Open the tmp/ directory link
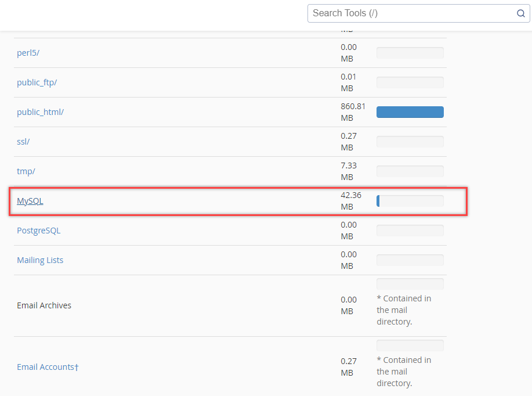Screen dimensions: 532x396 [26, 171]
